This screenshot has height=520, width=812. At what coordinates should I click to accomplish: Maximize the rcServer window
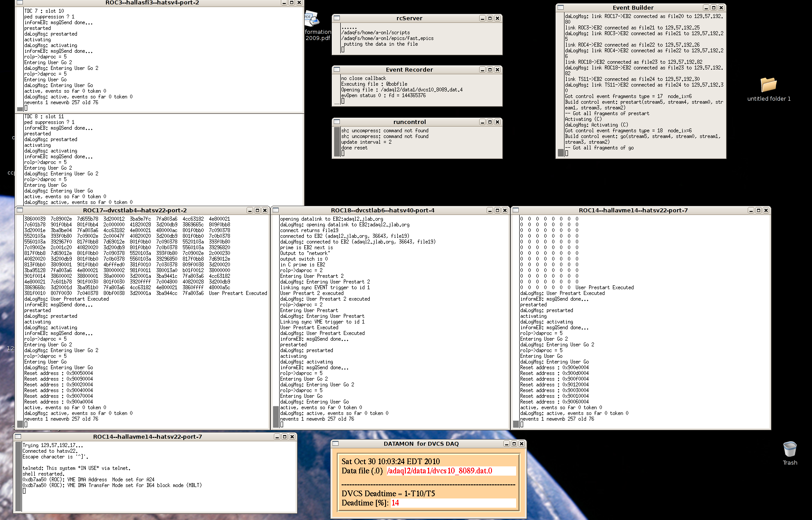[490, 18]
